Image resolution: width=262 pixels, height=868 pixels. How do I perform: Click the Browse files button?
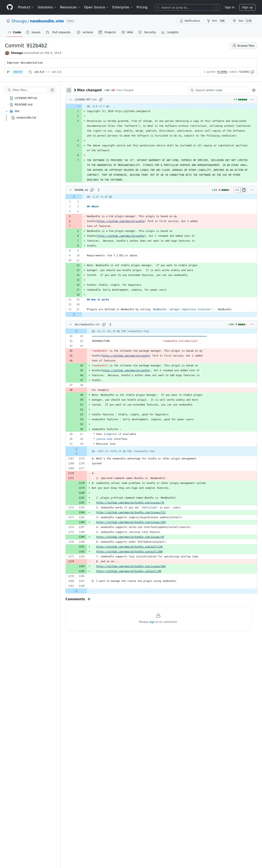pos(243,46)
